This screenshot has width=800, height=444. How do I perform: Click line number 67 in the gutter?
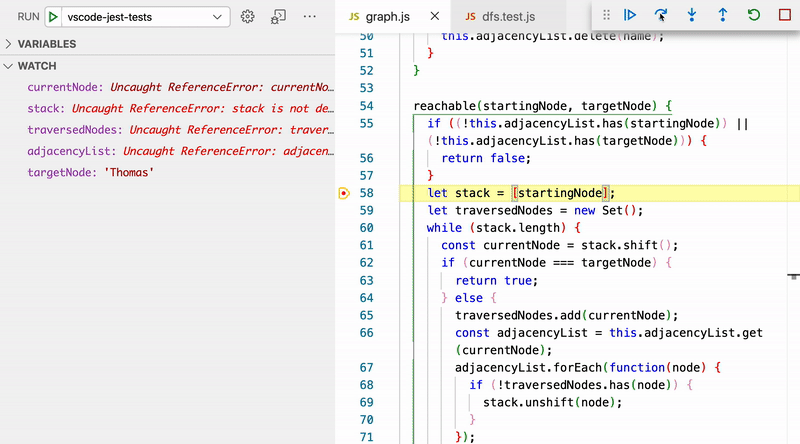point(366,368)
